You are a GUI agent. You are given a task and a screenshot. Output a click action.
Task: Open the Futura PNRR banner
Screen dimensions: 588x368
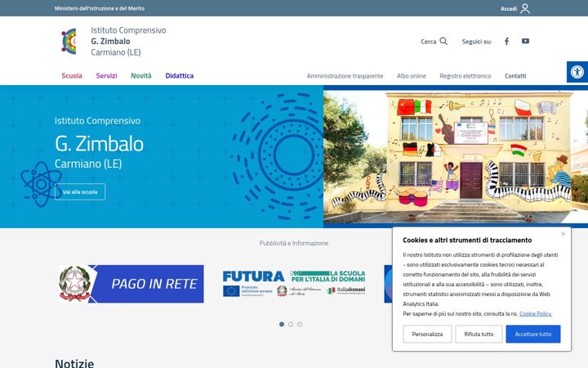(x=294, y=284)
